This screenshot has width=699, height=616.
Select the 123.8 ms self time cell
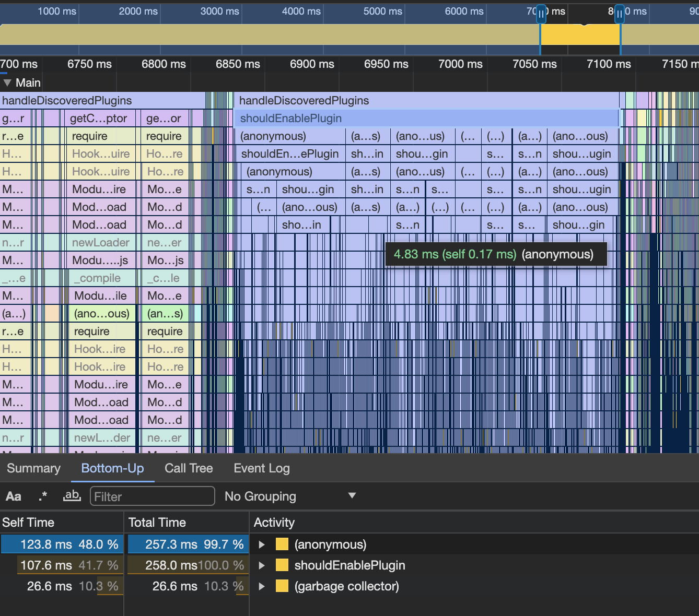(62, 544)
